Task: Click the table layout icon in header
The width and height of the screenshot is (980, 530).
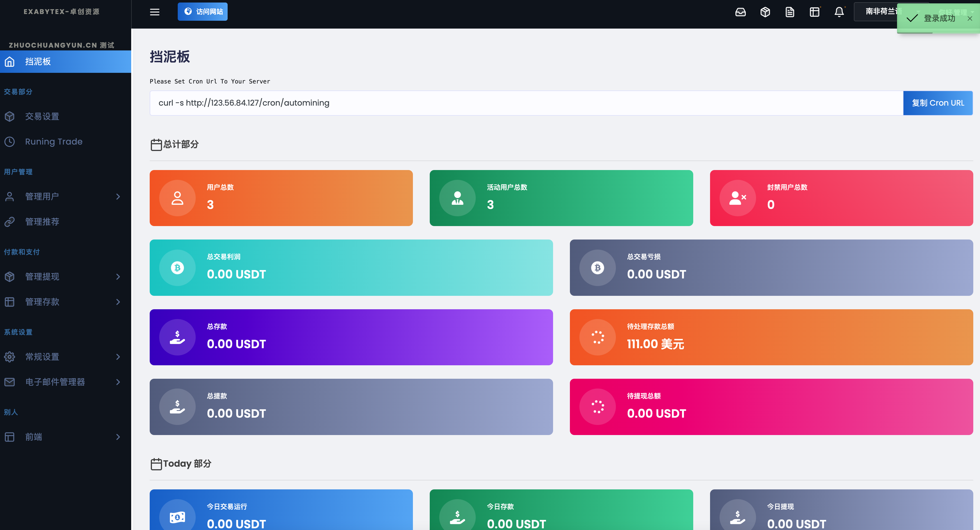Action: [815, 12]
